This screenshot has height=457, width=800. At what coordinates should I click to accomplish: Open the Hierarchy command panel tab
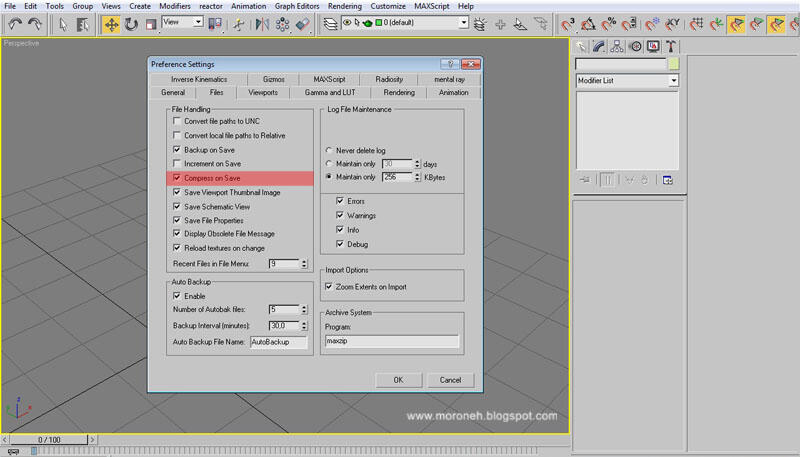(617, 46)
